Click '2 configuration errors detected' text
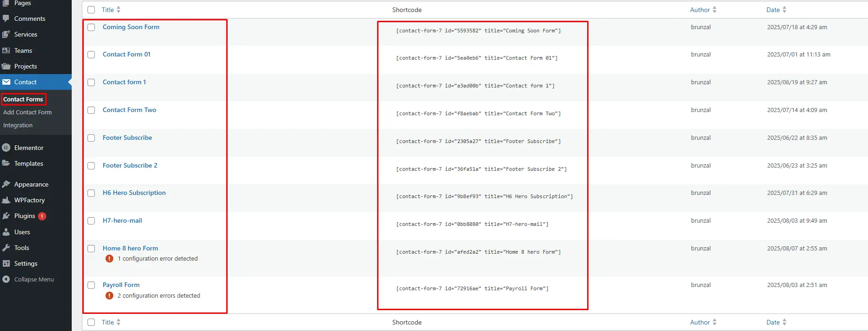This screenshot has height=331, width=868. (159, 295)
